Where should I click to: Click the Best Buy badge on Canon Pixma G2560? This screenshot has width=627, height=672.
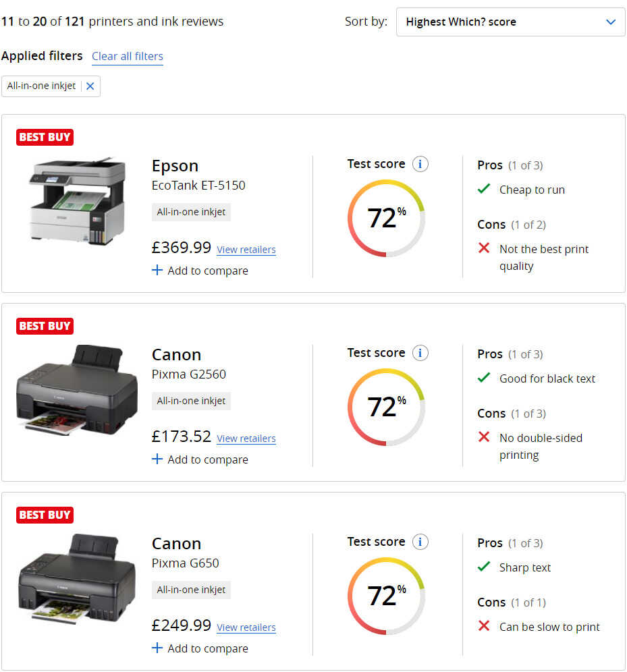tap(45, 326)
